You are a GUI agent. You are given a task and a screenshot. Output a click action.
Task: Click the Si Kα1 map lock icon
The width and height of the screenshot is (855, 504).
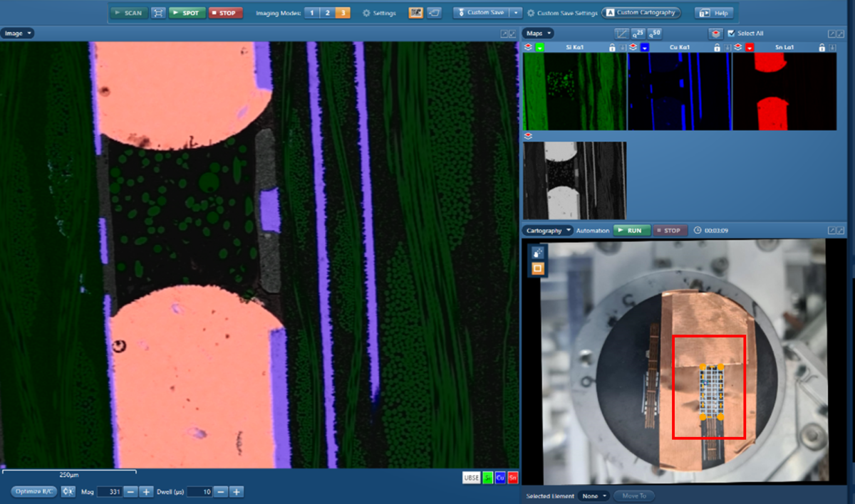coord(612,48)
